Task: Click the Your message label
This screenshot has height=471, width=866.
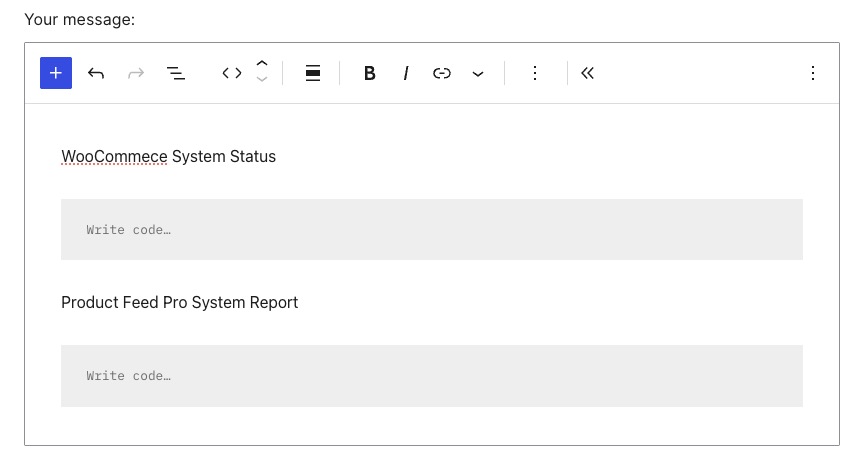Action: coord(80,19)
